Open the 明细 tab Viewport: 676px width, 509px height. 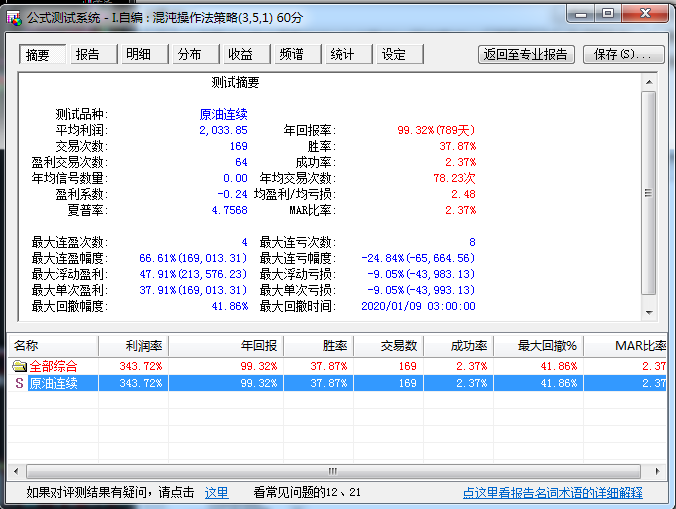pos(139,54)
